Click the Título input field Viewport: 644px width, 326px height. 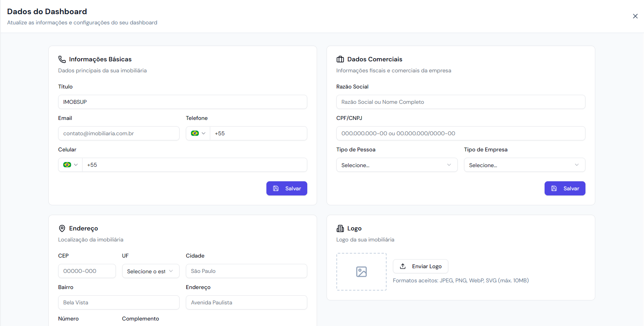[182, 102]
